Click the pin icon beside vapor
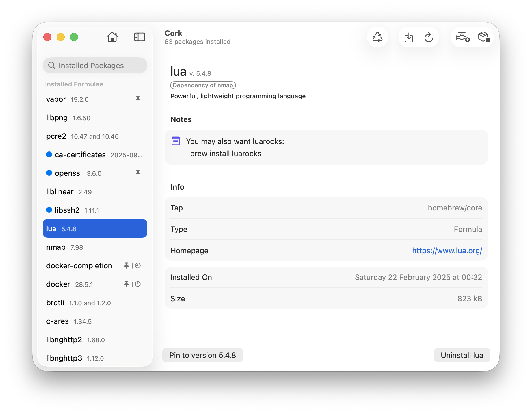The image size is (532, 414). (x=138, y=99)
